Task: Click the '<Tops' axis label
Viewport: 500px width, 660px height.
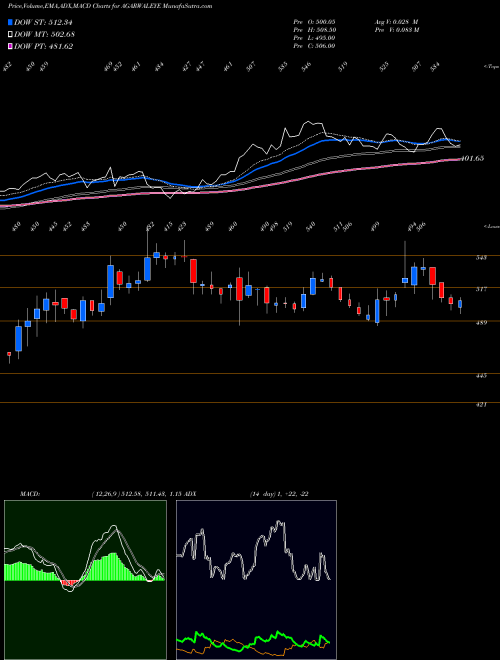Action: [491, 67]
